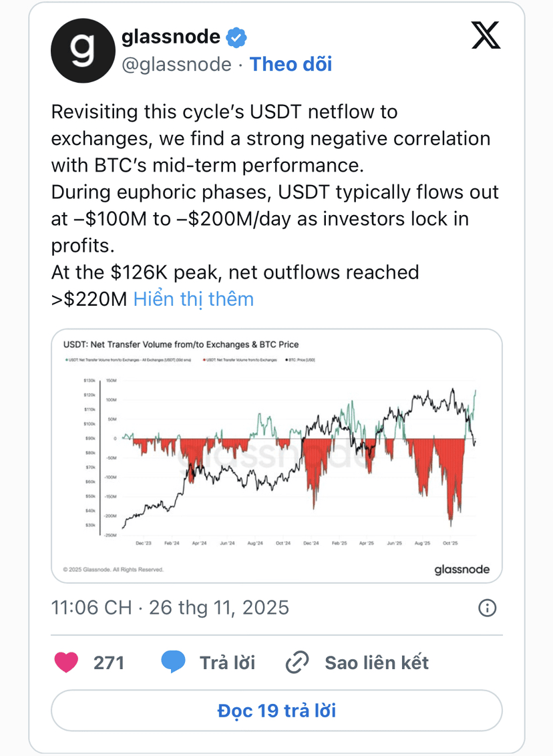Image resolution: width=553 pixels, height=756 pixels.
Task: Click the 271 likes count
Action: pos(109,663)
